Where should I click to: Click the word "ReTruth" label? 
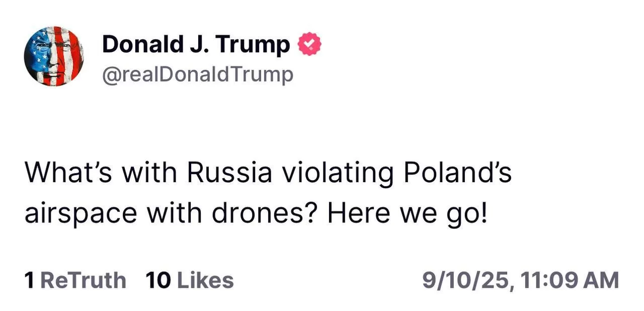83,280
